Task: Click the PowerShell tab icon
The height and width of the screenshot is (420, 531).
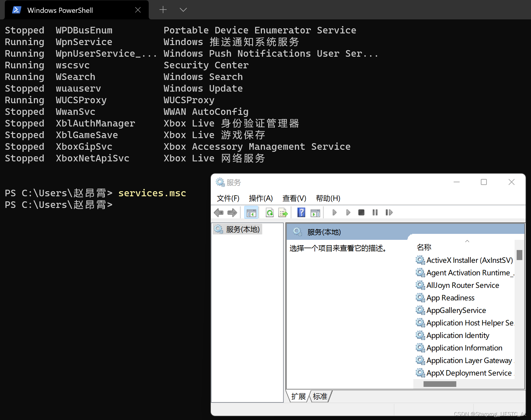Action: [16, 10]
